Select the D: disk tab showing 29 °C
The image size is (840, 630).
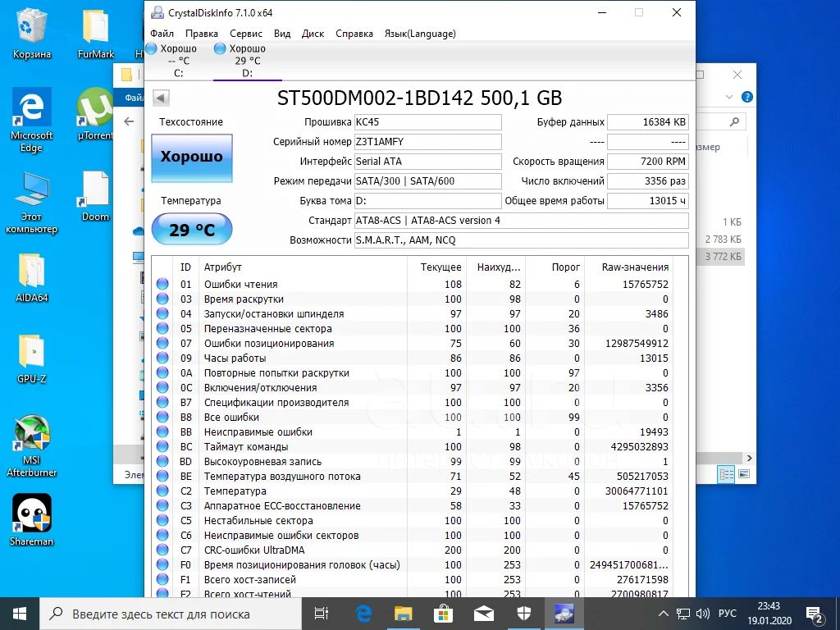247,61
